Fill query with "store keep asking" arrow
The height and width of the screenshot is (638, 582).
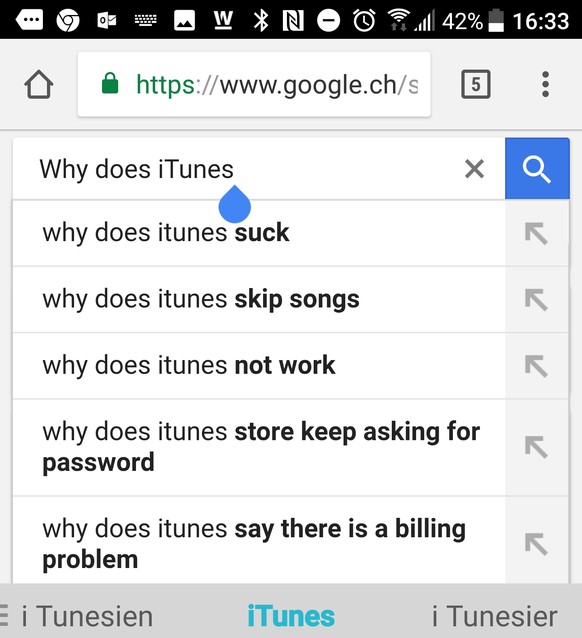tap(536, 447)
